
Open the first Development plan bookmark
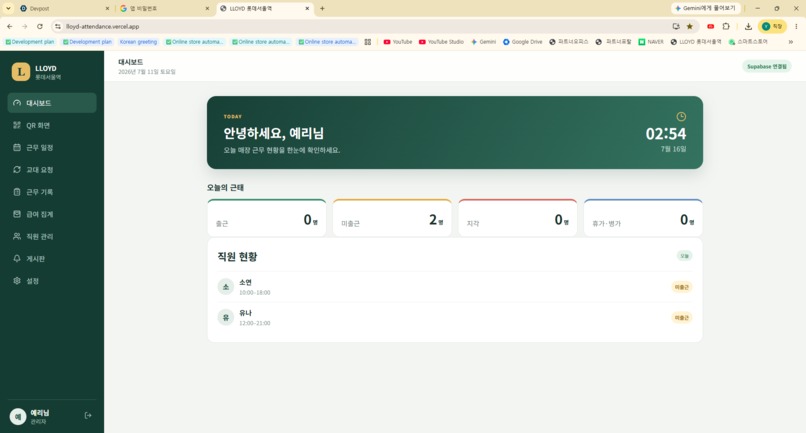click(x=30, y=42)
